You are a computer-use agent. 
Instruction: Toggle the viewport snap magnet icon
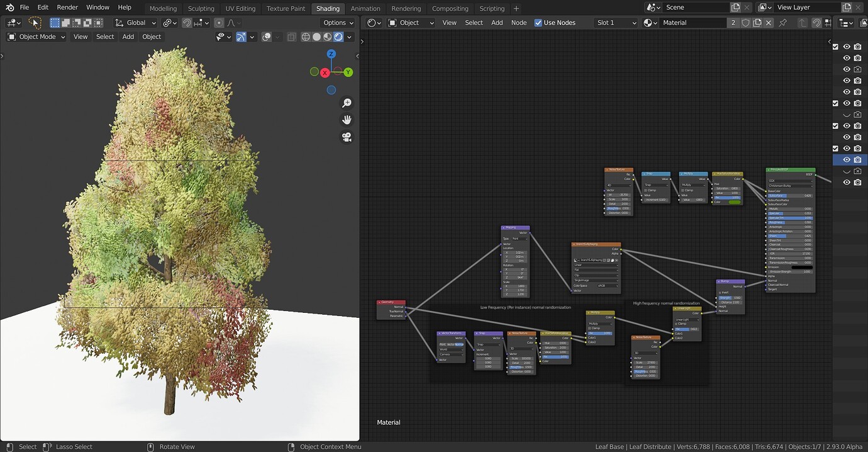pos(187,23)
